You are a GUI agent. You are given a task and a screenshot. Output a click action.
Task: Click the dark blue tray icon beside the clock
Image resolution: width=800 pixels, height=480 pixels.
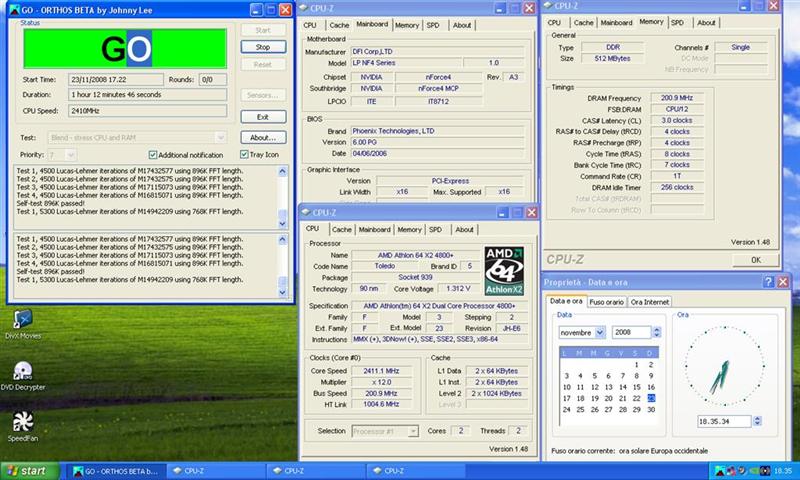pyautogui.click(x=766, y=471)
